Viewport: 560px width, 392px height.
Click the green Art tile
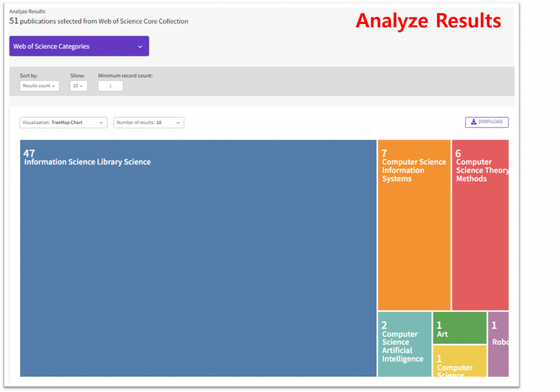pos(459,327)
